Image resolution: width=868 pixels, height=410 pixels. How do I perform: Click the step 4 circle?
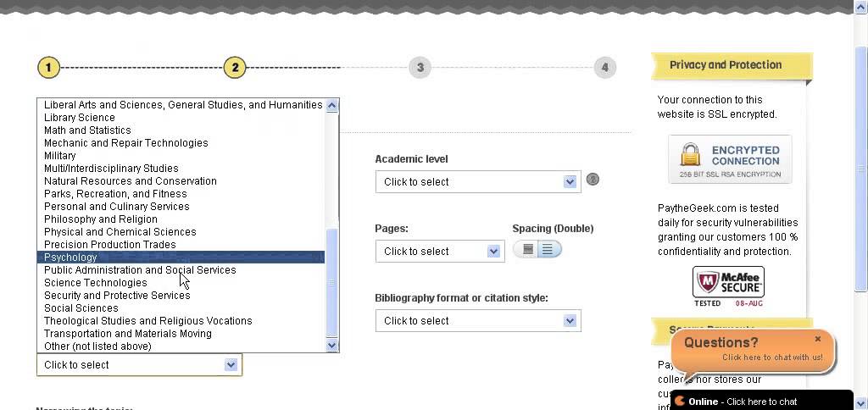tap(605, 68)
